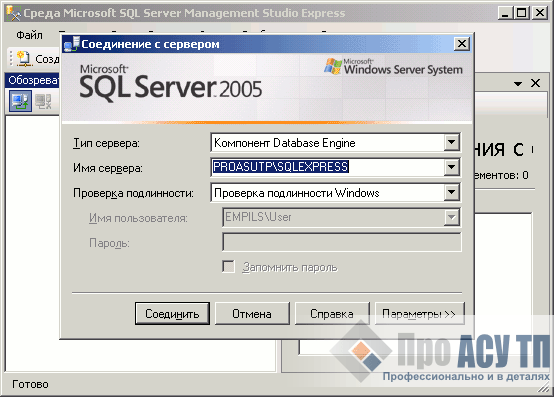Open the disabled Имя пользователя dropdown arrow

click(451, 217)
